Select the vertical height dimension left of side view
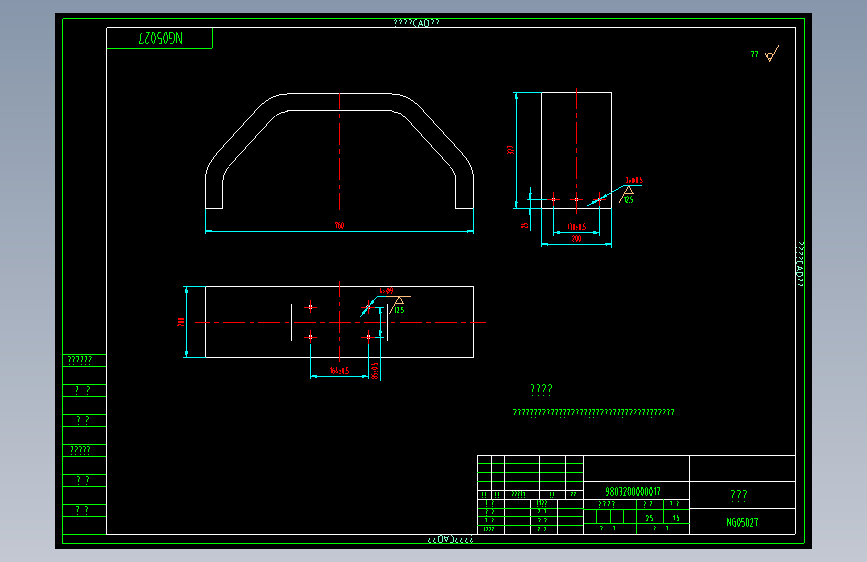The image size is (867, 562). coord(510,150)
